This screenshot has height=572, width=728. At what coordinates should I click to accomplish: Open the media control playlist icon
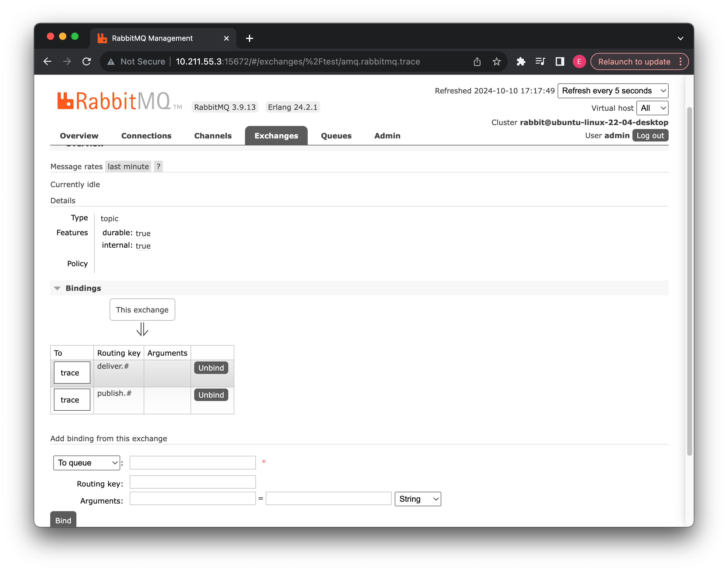click(540, 62)
